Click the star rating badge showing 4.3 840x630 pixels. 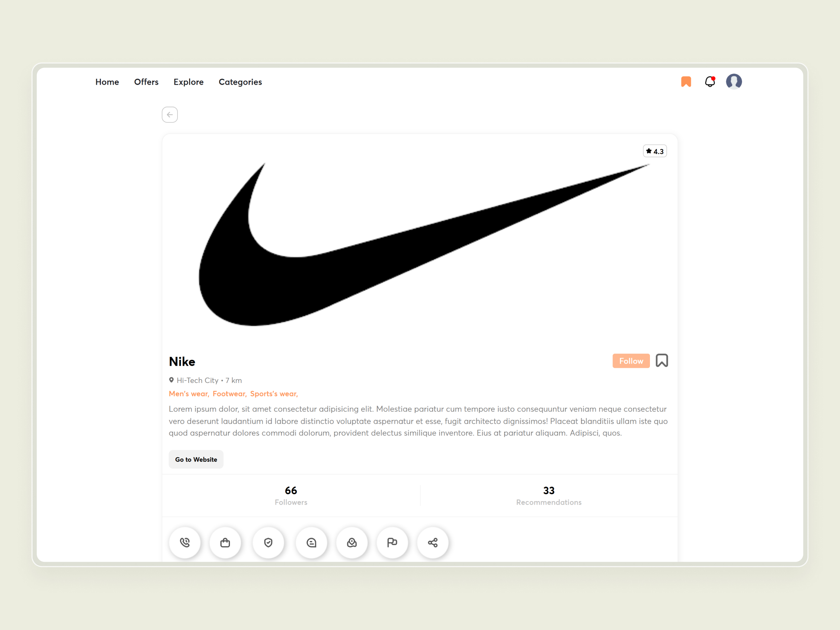click(655, 151)
